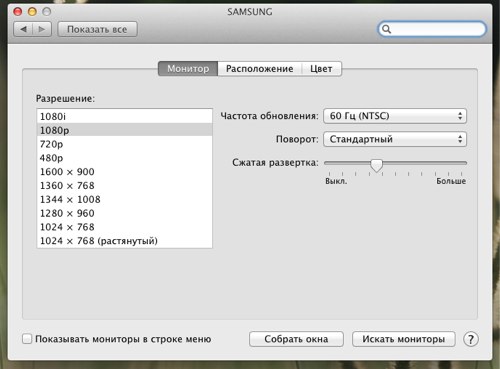
Task: Click the Показать все button
Action: point(97,29)
